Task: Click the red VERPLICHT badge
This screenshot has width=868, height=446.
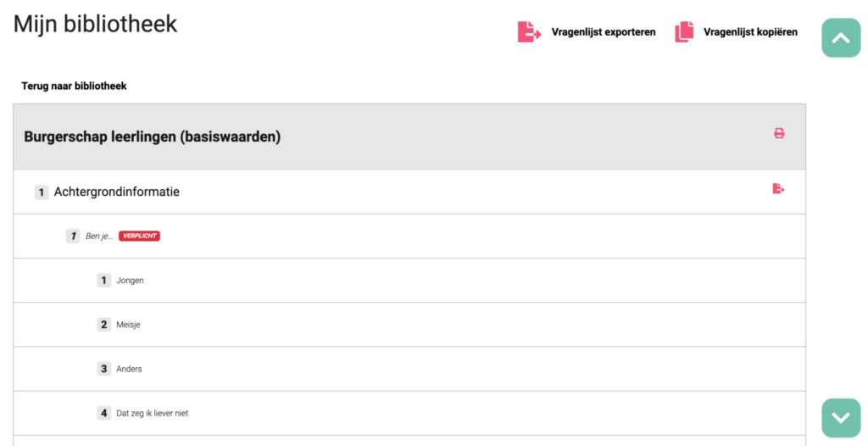Action: pyautogui.click(x=139, y=236)
